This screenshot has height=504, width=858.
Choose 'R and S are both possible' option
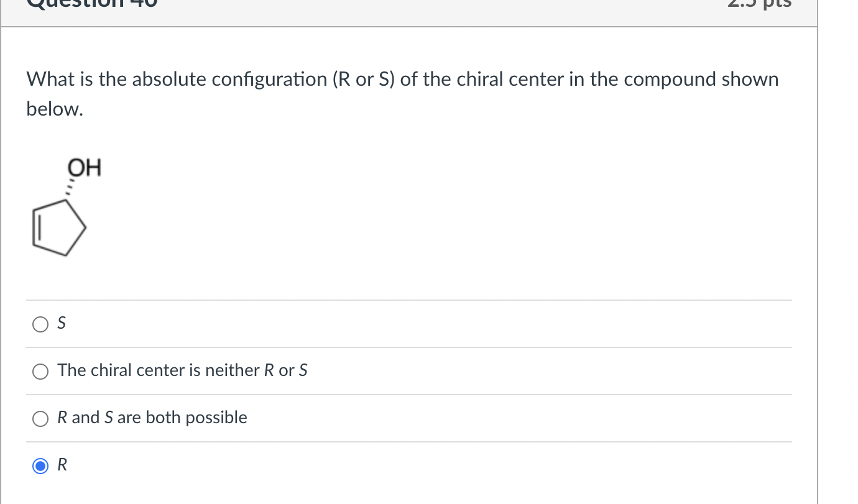40,418
